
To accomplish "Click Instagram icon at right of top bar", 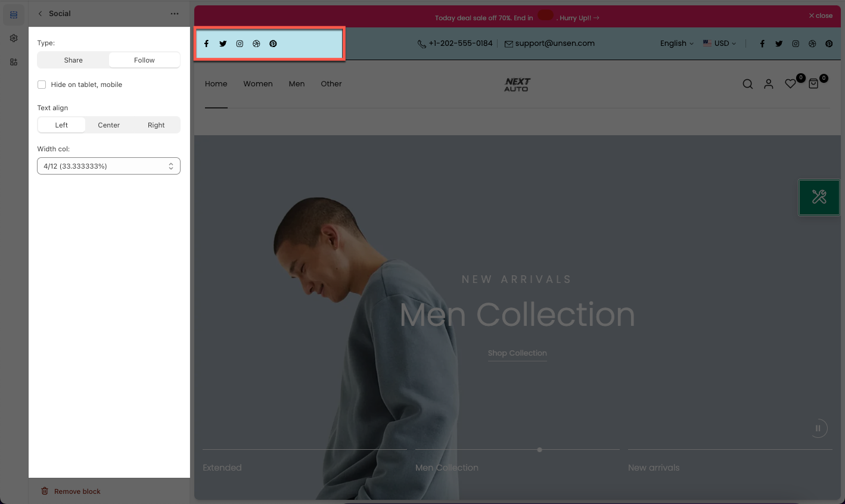I will [796, 43].
